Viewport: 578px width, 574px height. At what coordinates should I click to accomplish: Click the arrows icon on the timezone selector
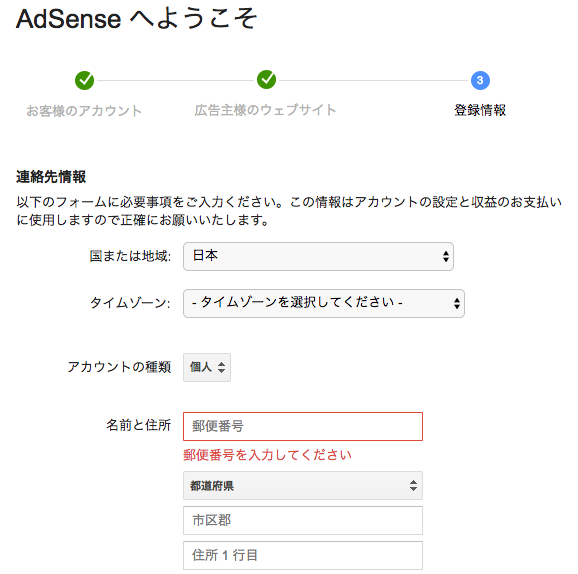pyautogui.click(x=457, y=303)
